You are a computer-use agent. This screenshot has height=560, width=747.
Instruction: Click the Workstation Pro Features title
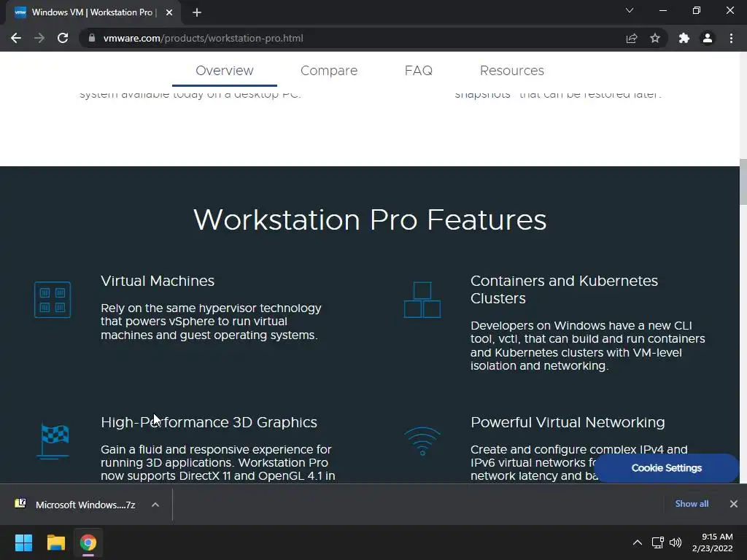click(370, 219)
